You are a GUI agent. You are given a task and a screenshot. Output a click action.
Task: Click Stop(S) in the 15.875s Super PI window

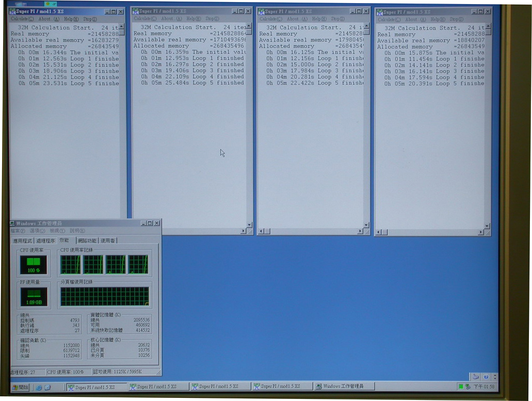[456, 20]
